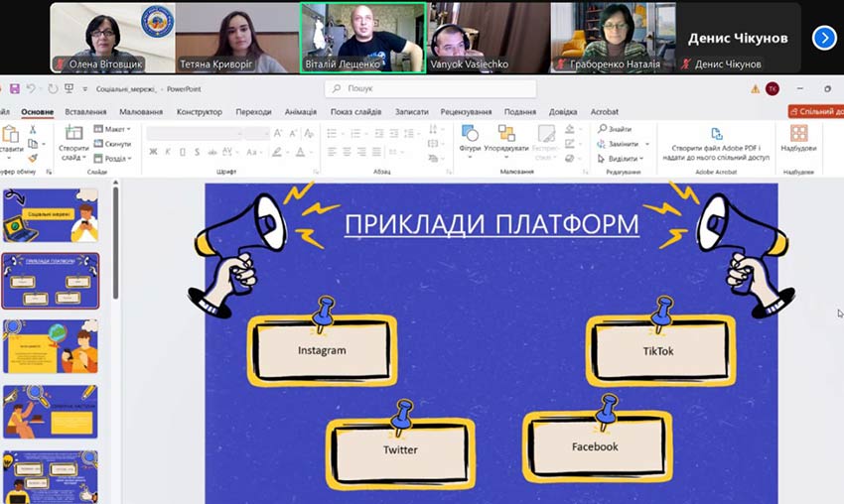Open the Select (Виділити) dropdown
Viewport: 844px width, 504px height.
click(622, 158)
